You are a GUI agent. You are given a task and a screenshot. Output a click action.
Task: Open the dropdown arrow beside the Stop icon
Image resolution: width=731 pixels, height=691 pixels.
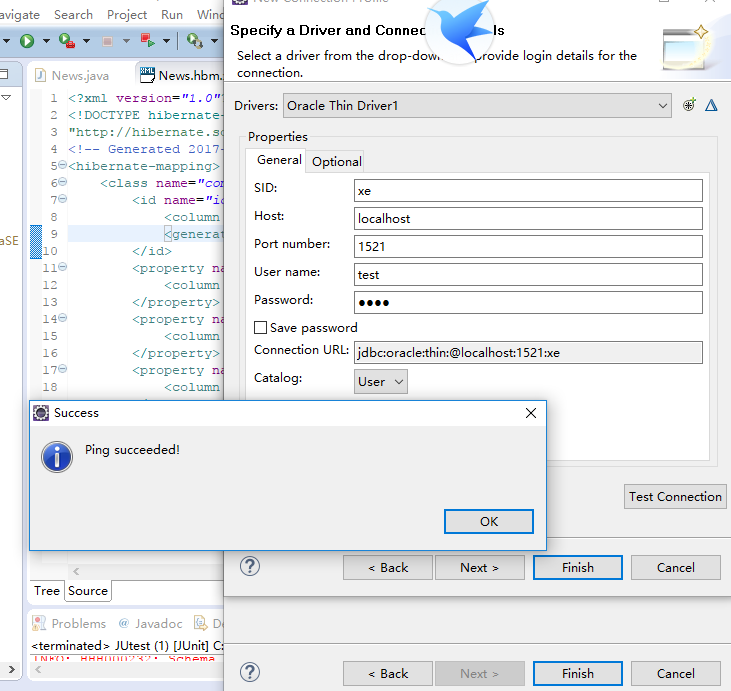pos(126,41)
